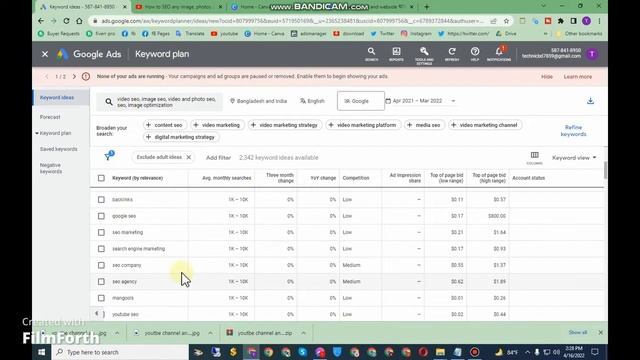Open the date range Apr 2021 – Mar 2022 dropdown
Image resolution: width=640 pixels, height=360 pixels.
pyautogui.click(x=420, y=101)
